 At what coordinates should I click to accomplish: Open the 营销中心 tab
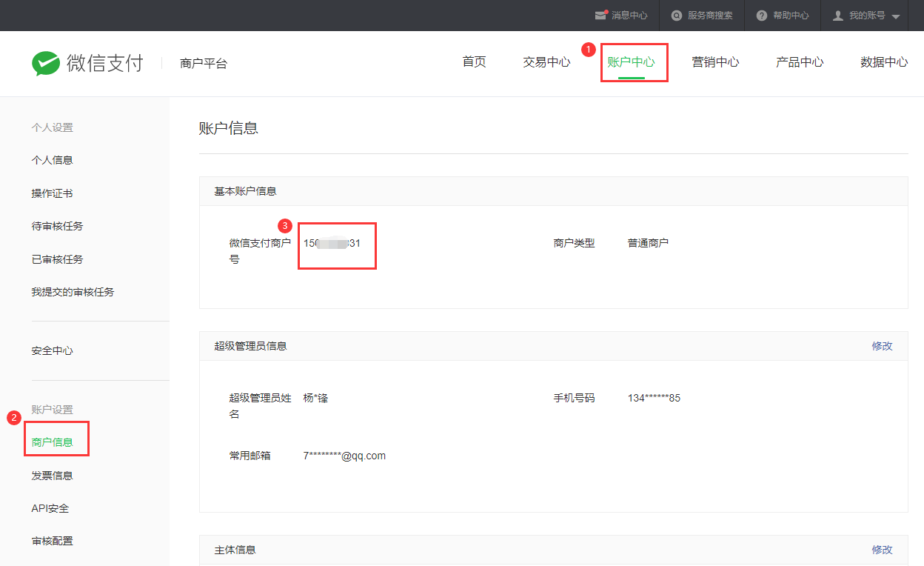pos(715,62)
